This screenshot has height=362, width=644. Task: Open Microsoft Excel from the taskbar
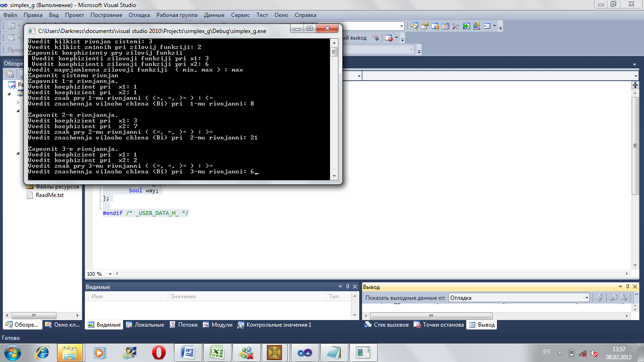pyautogui.click(x=216, y=352)
